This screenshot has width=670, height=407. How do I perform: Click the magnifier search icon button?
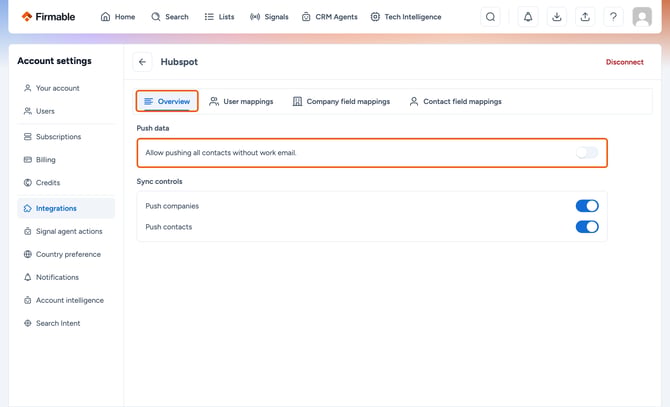(x=491, y=17)
